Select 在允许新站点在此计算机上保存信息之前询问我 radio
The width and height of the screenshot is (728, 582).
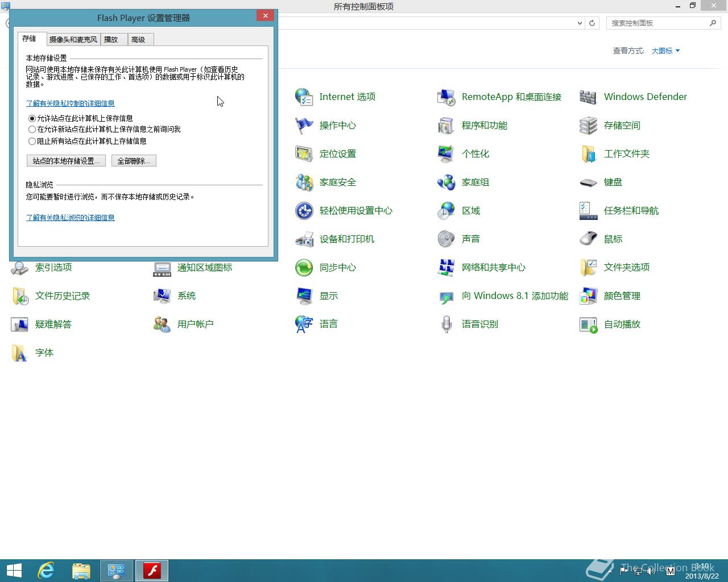[x=32, y=130]
